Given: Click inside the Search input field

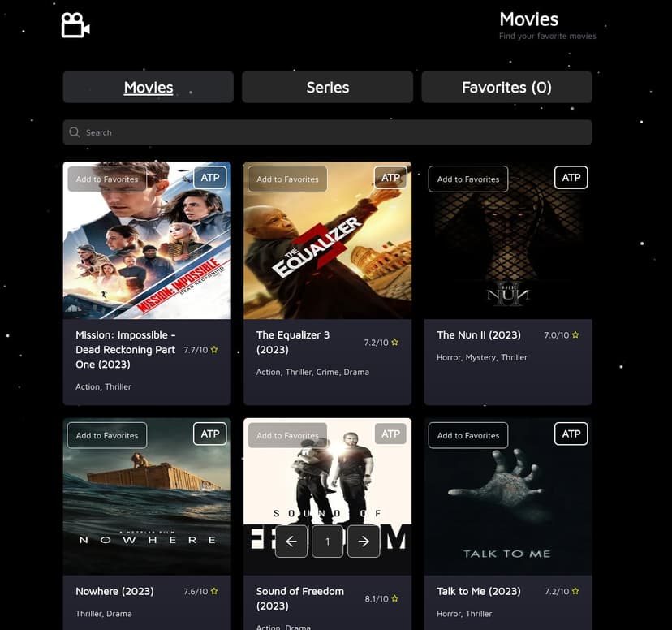Looking at the screenshot, I should pyautogui.click(x=327, y=132).
